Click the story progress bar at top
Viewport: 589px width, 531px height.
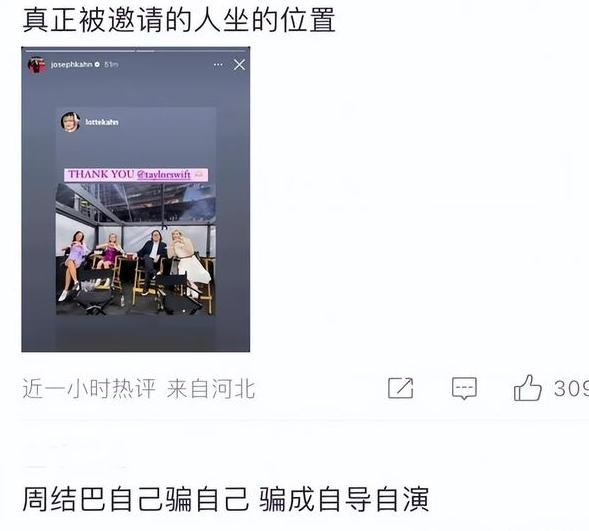pos(136,50)
